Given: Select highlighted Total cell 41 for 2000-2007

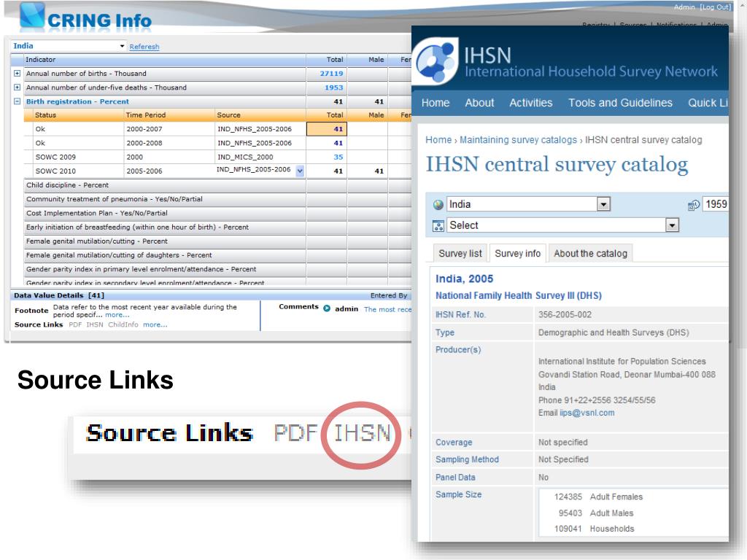Looking at the screenshot, I should (327, 129).
